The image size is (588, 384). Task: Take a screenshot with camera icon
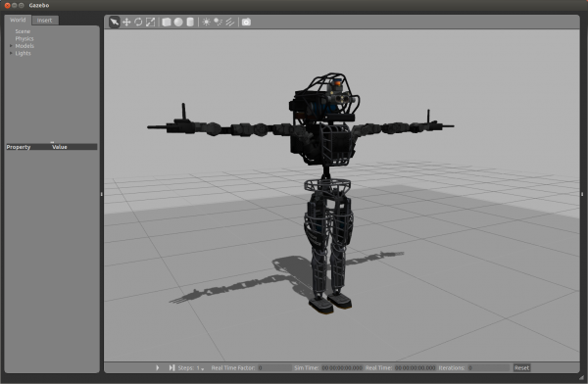click(x=246, y=23)
